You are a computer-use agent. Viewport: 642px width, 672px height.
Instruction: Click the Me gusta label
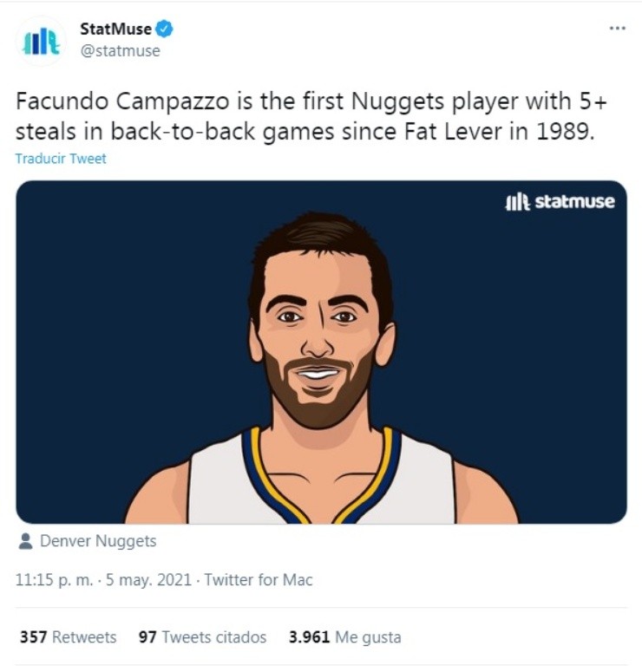(368, 637)
